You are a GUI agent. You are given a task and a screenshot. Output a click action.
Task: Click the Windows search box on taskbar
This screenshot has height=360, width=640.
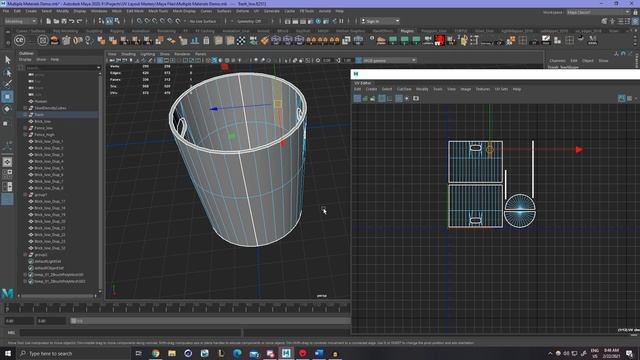click(x=73, y=353)
